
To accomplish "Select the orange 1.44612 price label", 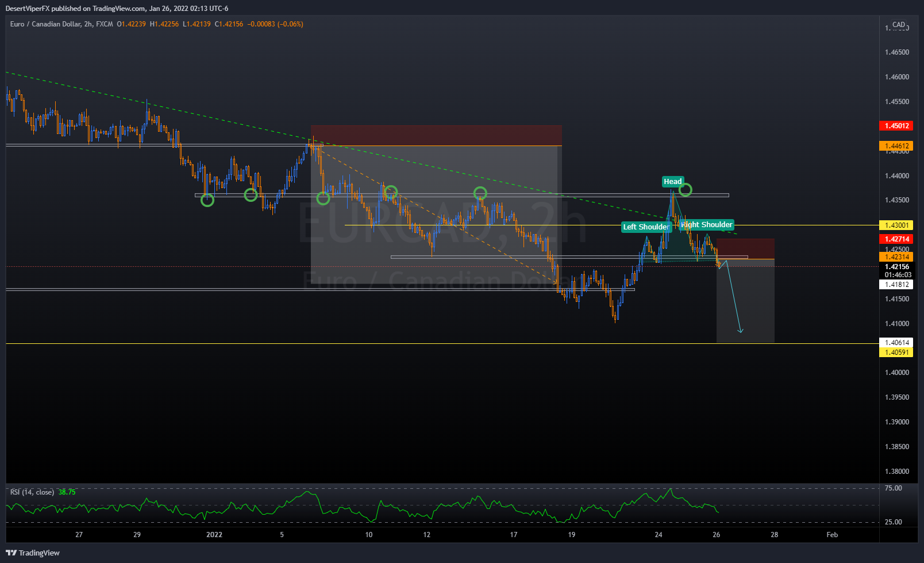I will pos(896,146).
